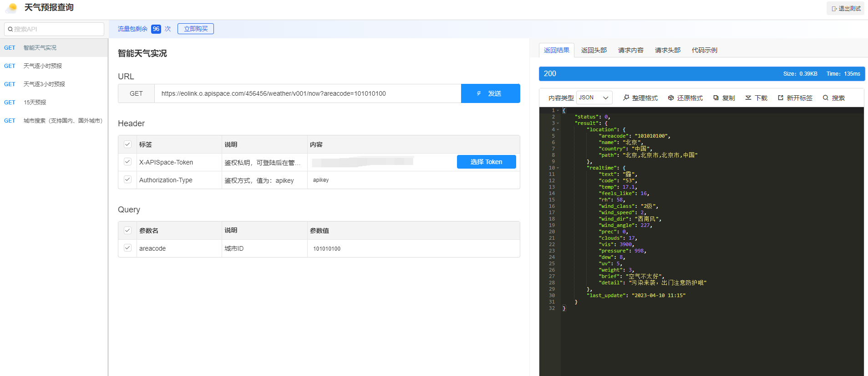Toggle the Header select-all checkbox
868x376 pixels.
tap(127, 144)
